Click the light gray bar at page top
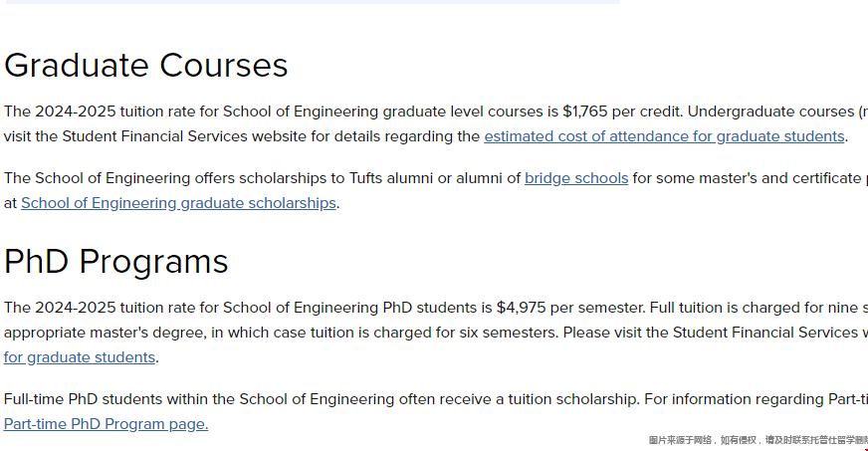This screenshot has width=868, height=451. pyautogui.click(x=313, y=2)
